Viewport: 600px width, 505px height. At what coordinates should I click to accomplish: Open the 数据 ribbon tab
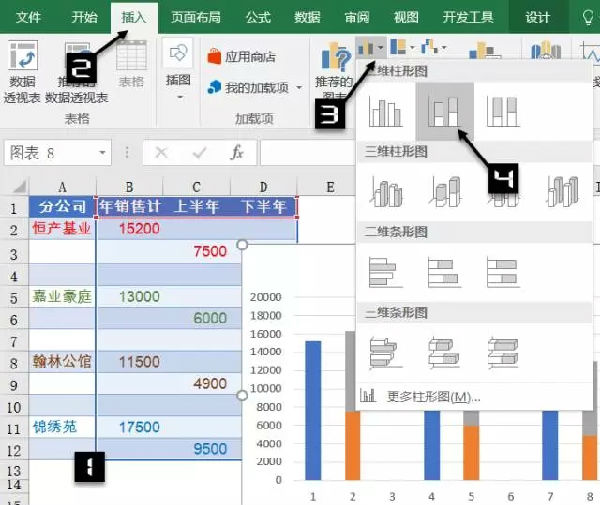[307, 17]
